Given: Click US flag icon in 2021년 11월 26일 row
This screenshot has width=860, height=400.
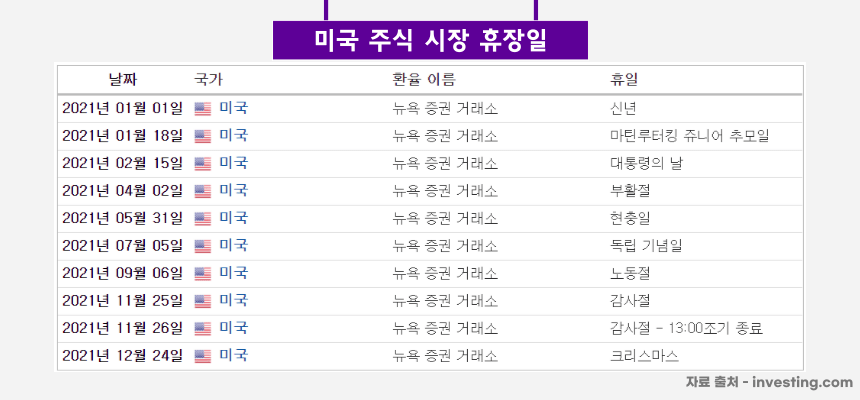Looking at the screenshot, I should tap(202, 329).
